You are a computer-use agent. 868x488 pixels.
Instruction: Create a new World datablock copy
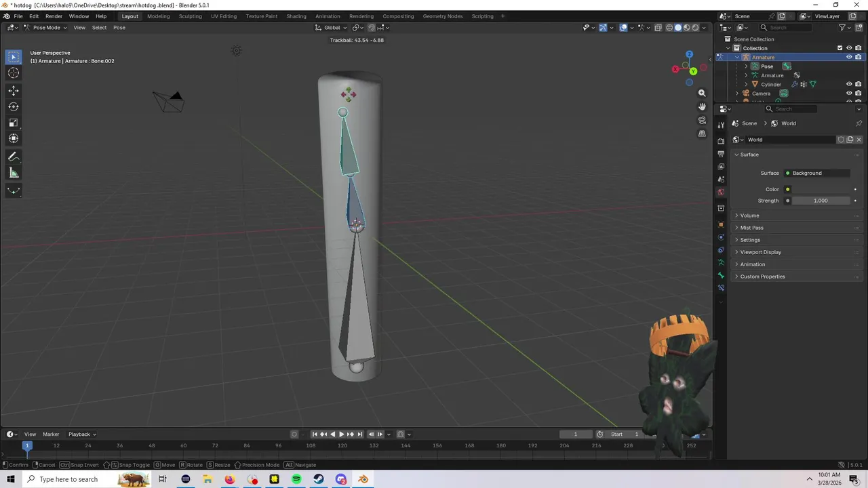pyautogui.click(x=850, y=140)
